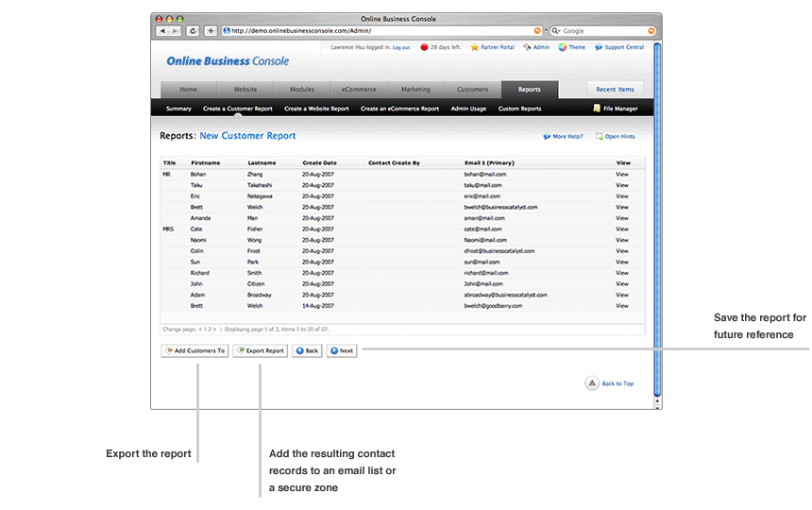
Task: Click the Next button
Action: click(342, 350)
